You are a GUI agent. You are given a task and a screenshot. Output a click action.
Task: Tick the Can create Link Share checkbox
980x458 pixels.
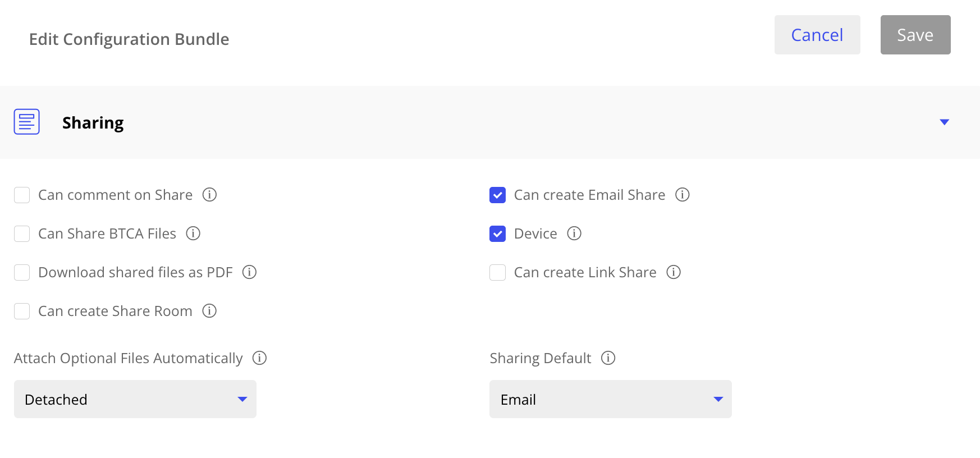tap(498, 273)
